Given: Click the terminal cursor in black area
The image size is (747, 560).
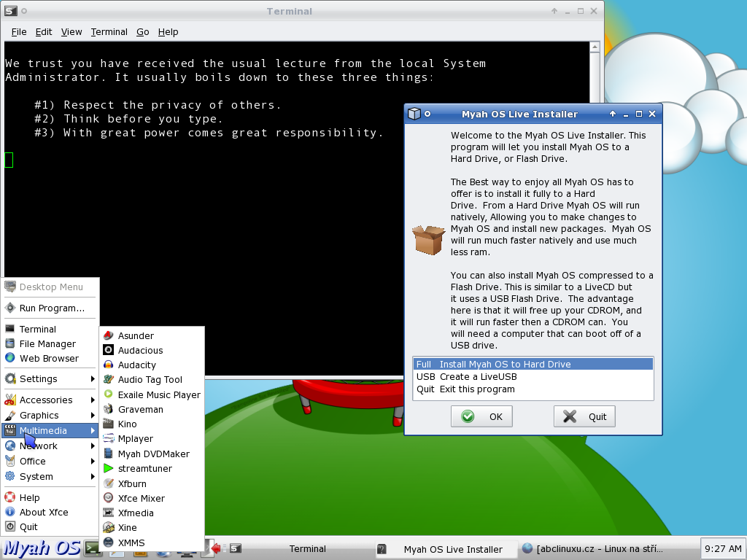Looking at the screenshot, I should tap(9, 160).
